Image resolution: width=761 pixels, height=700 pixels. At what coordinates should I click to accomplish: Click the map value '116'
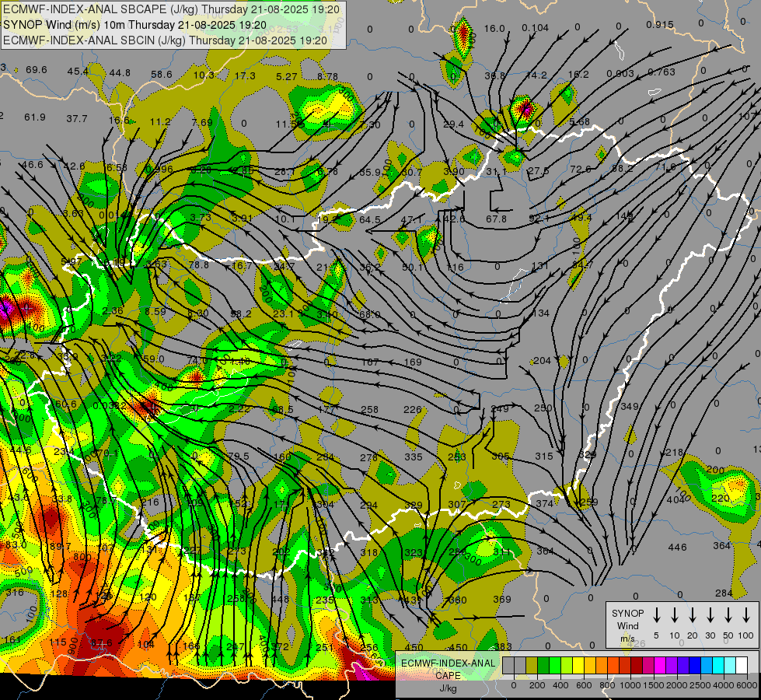pos(455,268)
